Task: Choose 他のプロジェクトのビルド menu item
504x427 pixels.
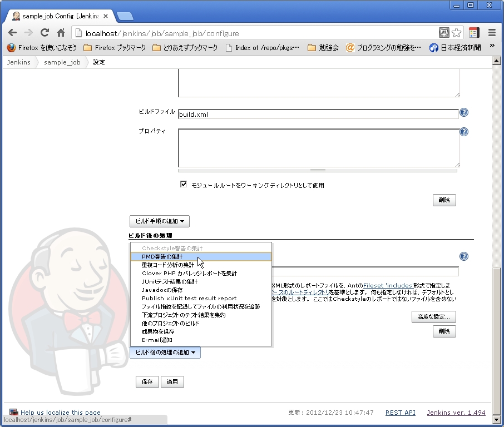Action: pos(201,324)
